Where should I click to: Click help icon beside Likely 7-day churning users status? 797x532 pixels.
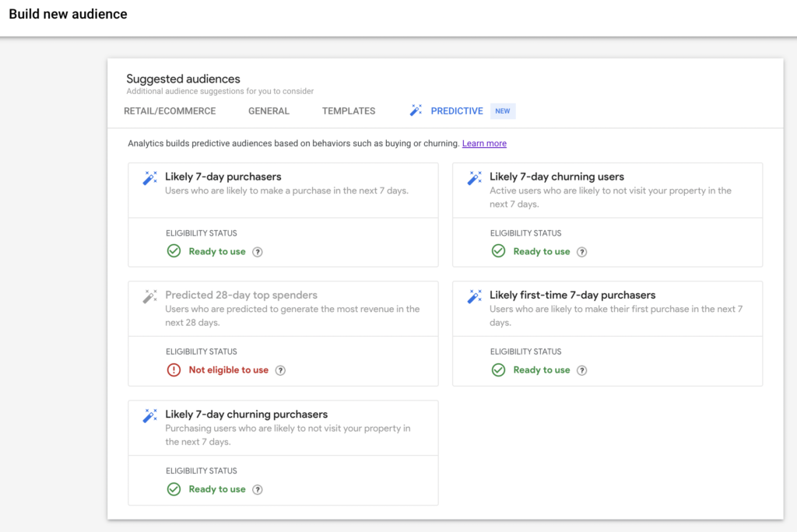582,252
